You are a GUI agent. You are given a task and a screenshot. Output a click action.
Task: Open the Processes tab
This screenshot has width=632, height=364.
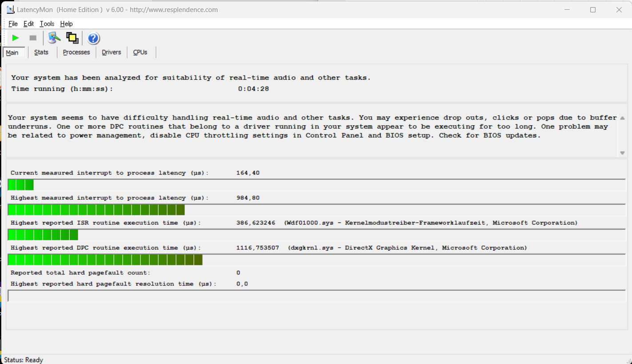click(76, 52)
